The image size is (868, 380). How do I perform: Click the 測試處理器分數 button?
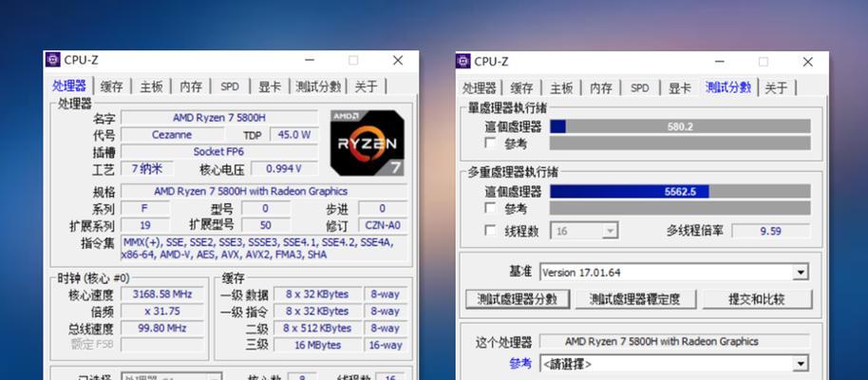518,299
